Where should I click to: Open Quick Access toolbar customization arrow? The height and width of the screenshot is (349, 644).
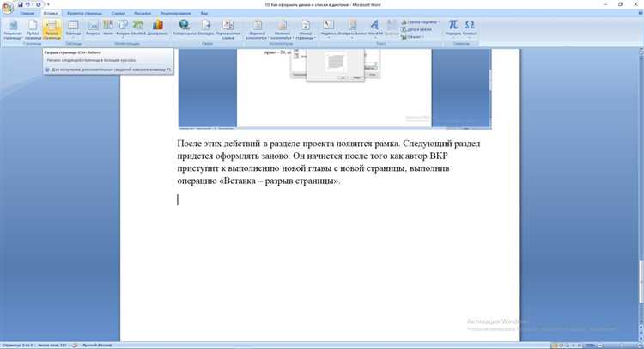(48, 4)
